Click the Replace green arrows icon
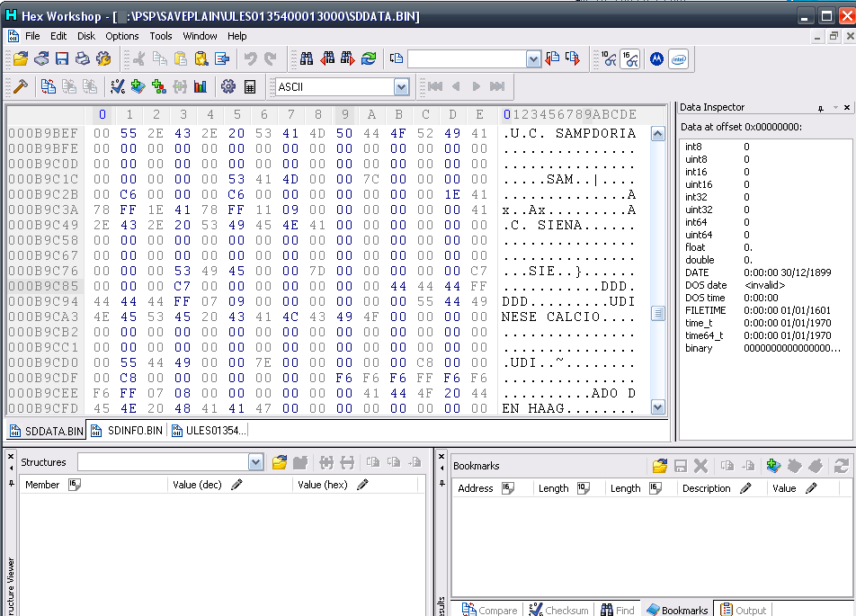The image size is (856, 616). point(369,58)
